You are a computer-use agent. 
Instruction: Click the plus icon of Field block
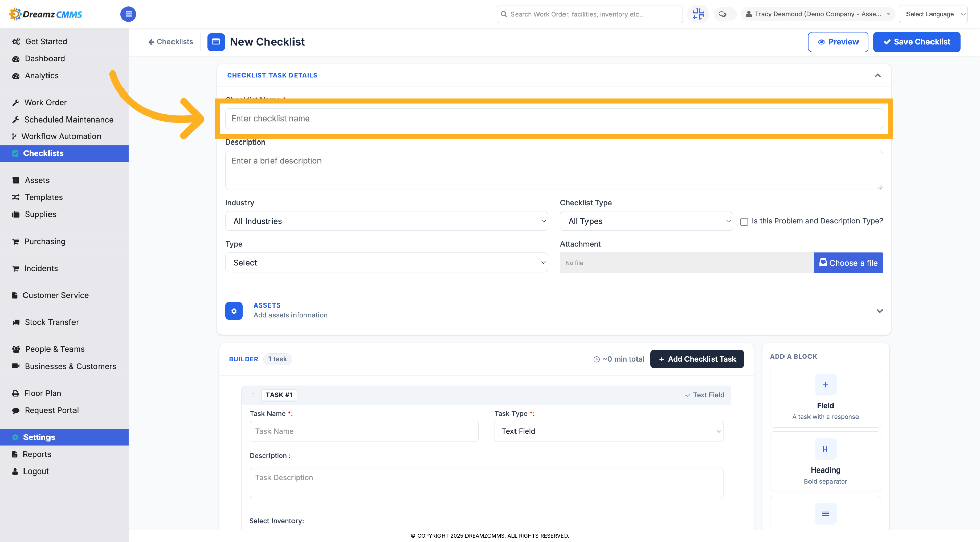pyautogui.click(x=825, y=385)
